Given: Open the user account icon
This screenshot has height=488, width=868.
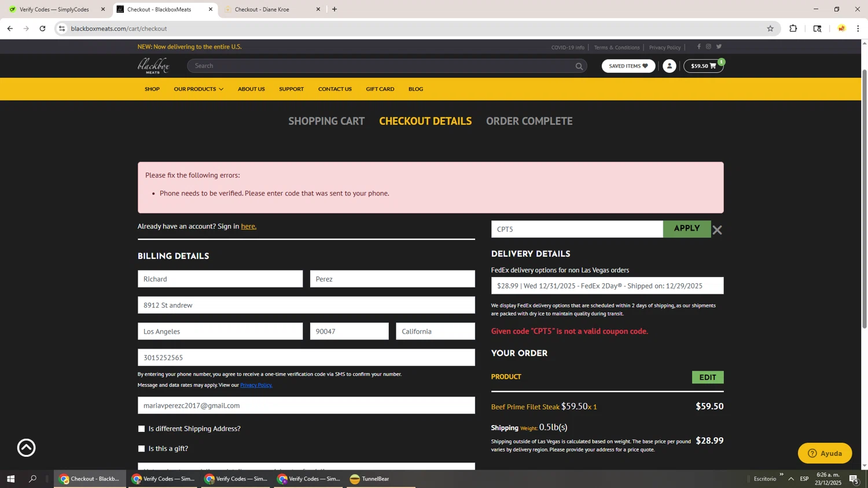Looking at the screenshot, I should tap(670, 66).
